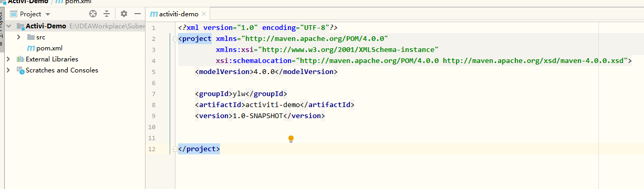The height and width of the screenshot is (189, 644).
Task: Collapse the Activi-Demo project node
Action: [8, 26]
